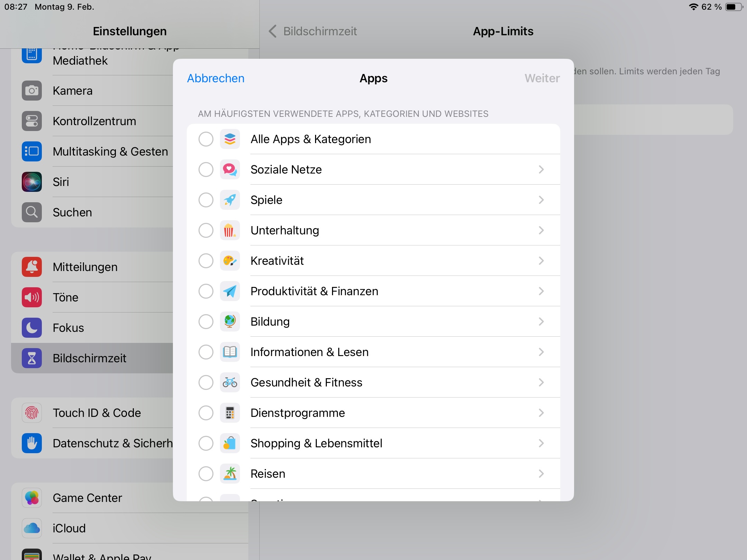Open Fokus settings entry
Image resolution: width=747 pixels, height=560 pixels.
click(92, 328)
